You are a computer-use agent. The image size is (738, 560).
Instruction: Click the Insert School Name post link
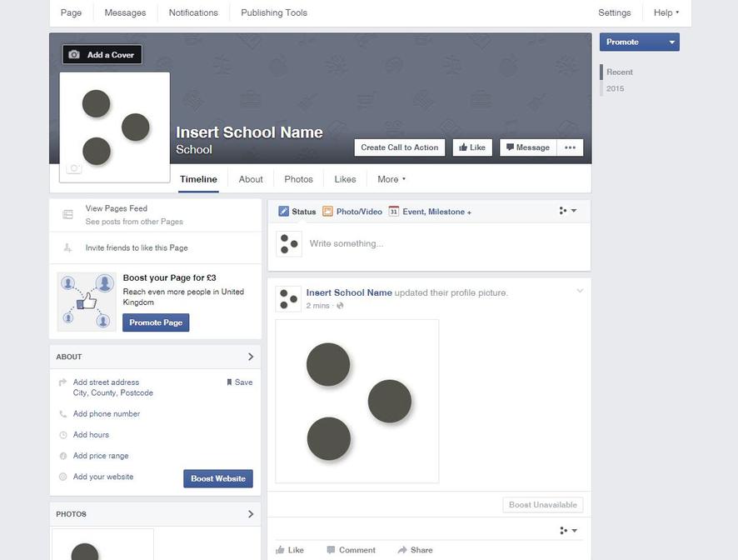point(349,292)
